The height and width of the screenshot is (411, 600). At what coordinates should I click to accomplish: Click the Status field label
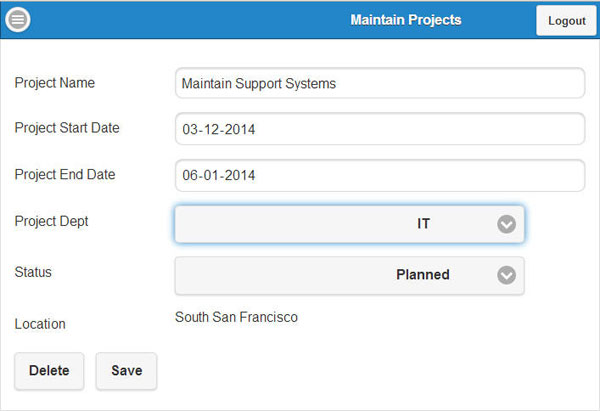pyautogui.click(x=33, y=272)
